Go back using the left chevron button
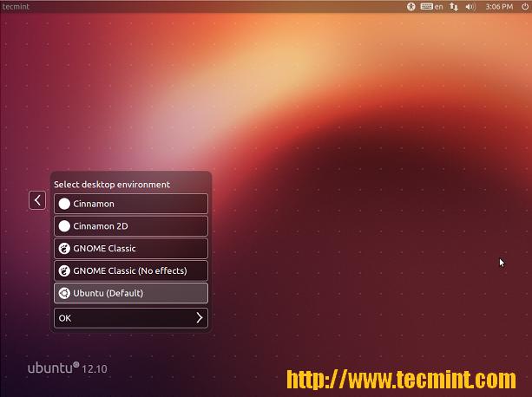The width and height of the screenshot is (532, 397). click(37, 200)
